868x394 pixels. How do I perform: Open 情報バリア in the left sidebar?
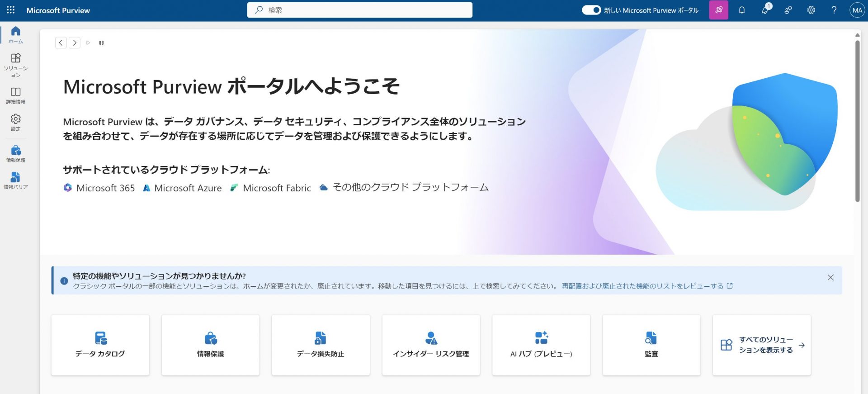(x=16, y=180)
